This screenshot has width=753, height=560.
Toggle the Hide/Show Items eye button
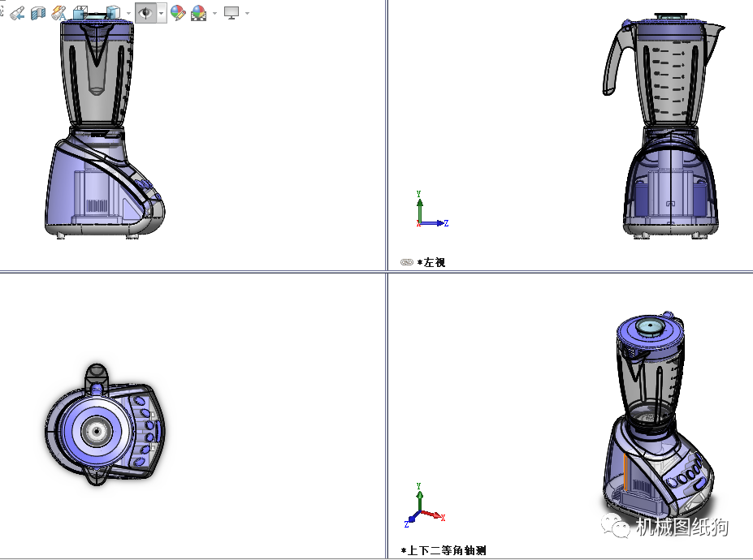145,13
